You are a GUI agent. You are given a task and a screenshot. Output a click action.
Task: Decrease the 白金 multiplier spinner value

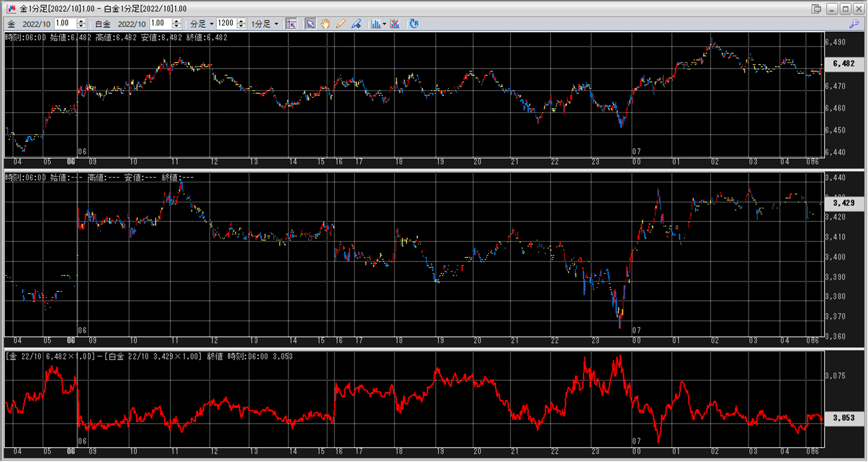point(176,26)
